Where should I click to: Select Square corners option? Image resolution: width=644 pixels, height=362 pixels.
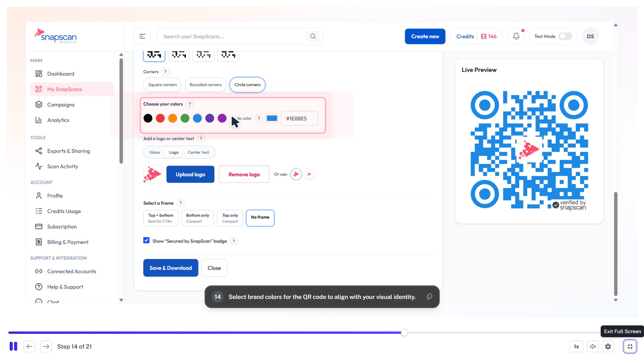(x=162, y=85)
